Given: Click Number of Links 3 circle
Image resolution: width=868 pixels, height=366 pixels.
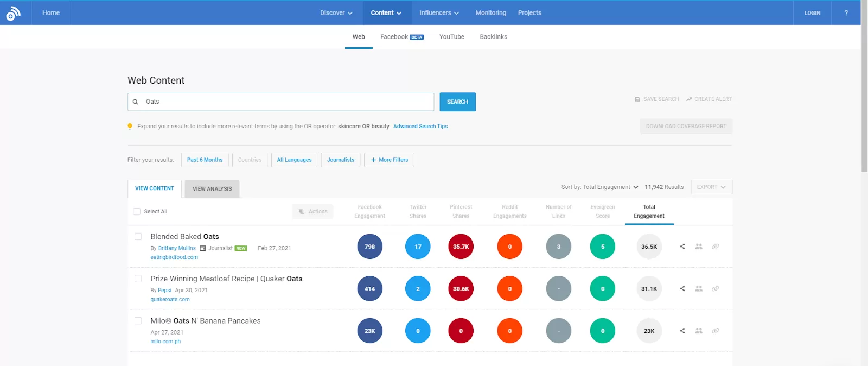Looking at the screenshot, I should tap(559, 247).
